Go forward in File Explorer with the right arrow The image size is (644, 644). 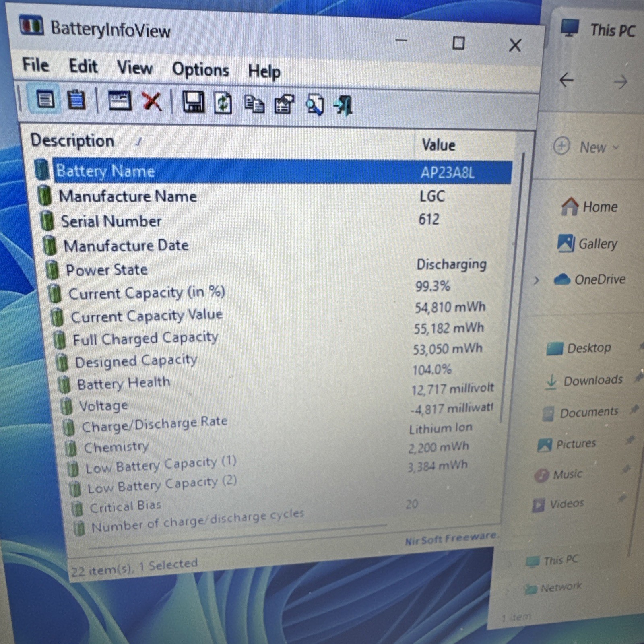click(620, 82)
